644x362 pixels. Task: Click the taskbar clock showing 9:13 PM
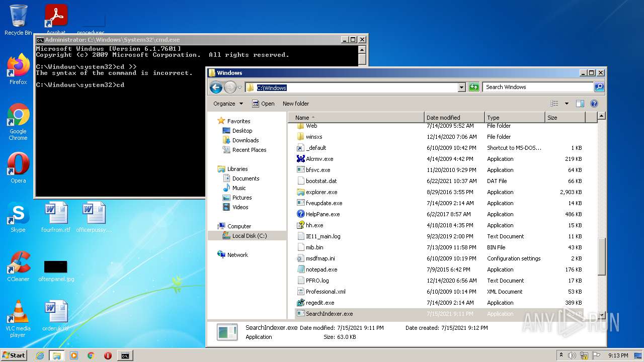pos(618,355)
